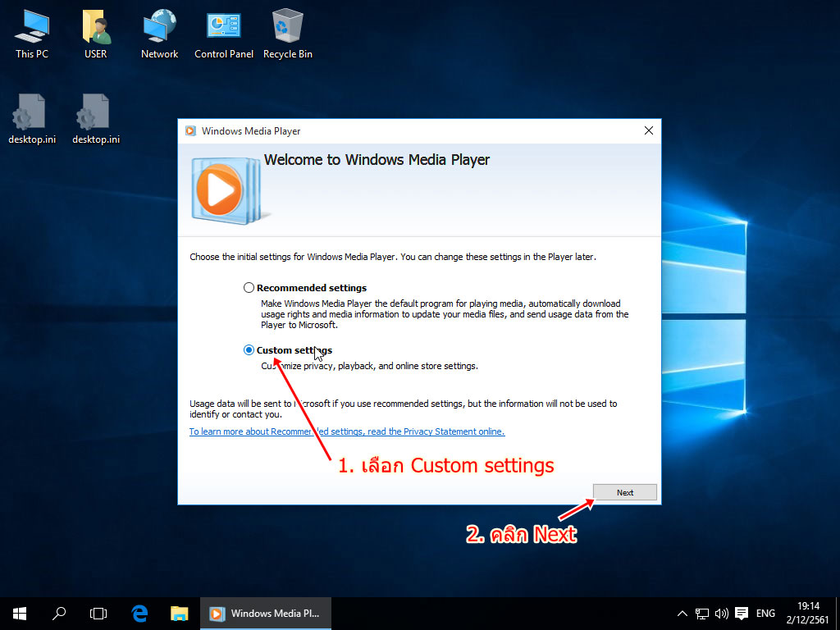Open the Windows Start menu
Screen dimensions: 840x630
coord(20,613)
